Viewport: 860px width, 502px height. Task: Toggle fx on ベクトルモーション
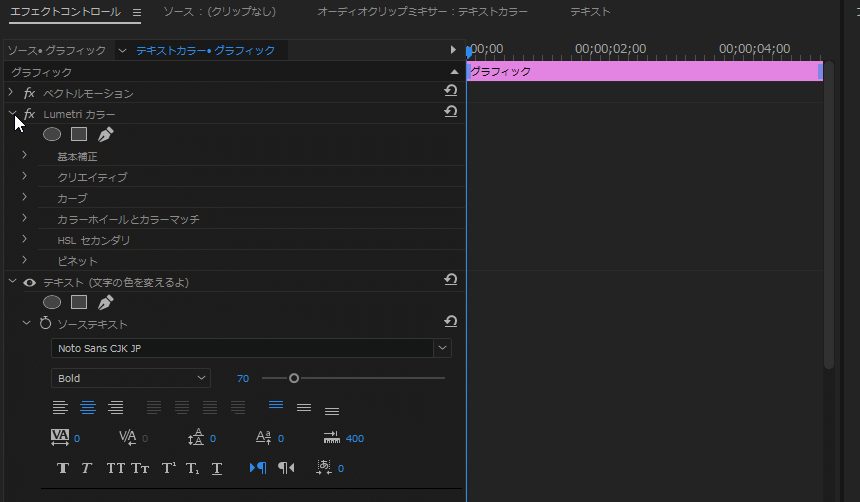click(30, 93)
